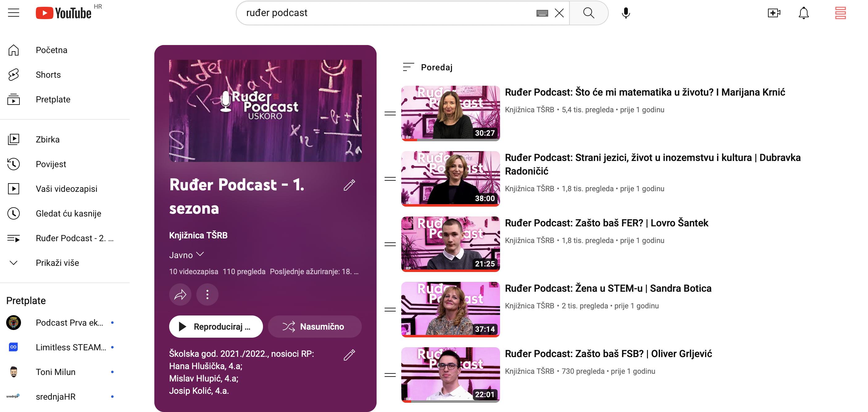Click the voice search microphone icon
The height and width of the screenshot is (412, 868).
click(626, 13)
